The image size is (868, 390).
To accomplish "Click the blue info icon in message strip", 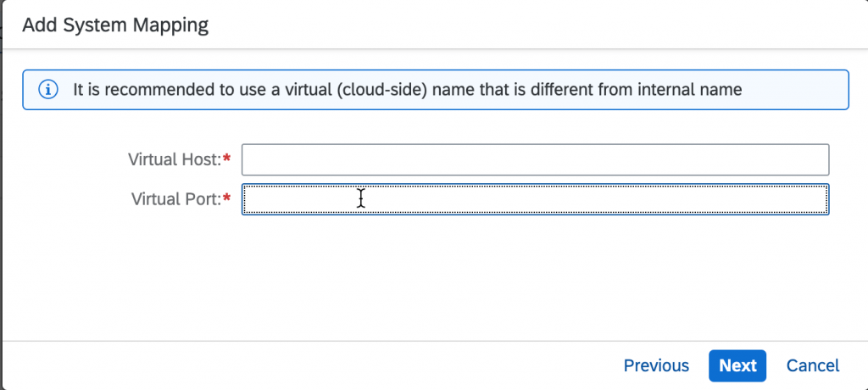I will click(x=48, y=89).
